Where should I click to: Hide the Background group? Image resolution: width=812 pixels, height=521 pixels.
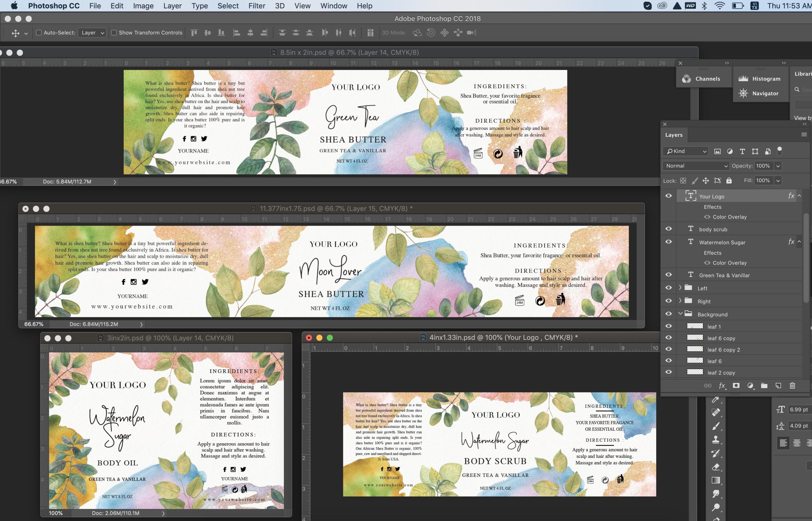point(669,314)
